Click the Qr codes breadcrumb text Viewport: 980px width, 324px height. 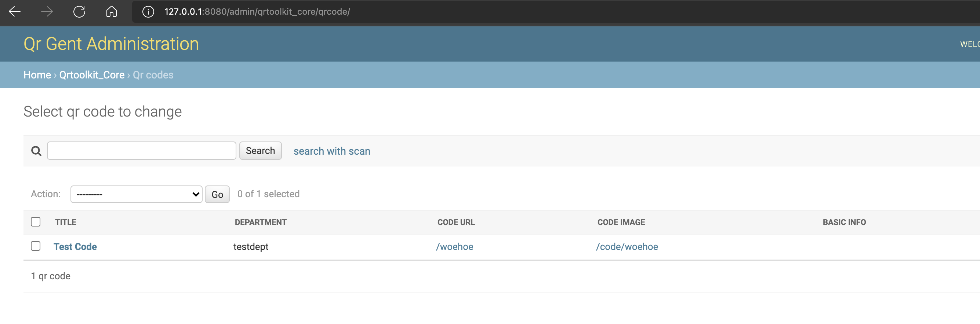pyautogui.click(x=153, y=75)
